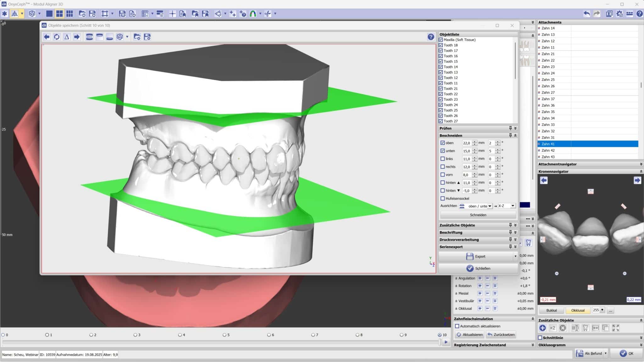This screenshot has width=644, height=362.
Task: Click the undo arrow in main toolbar
Action: [586, 14]
